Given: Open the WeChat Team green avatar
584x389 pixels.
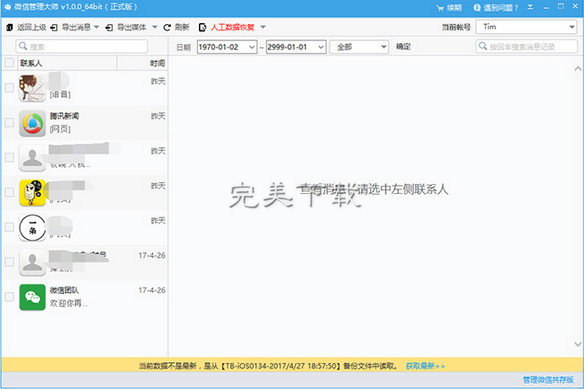Looking at the screenshot, I should pos(32,297).
